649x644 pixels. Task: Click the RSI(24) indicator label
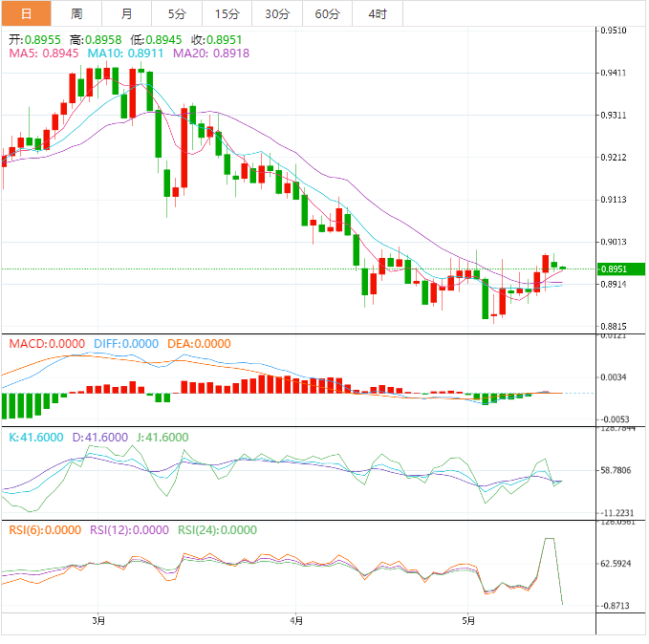pyautogui.click(x=218, y=530)
